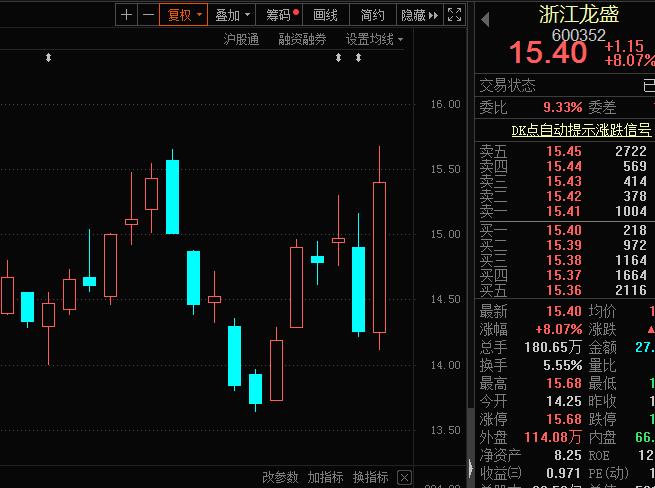Screen dimensions: 655x488
Task: Toggle 简约 simple view mode
Action: coord(372,15)
